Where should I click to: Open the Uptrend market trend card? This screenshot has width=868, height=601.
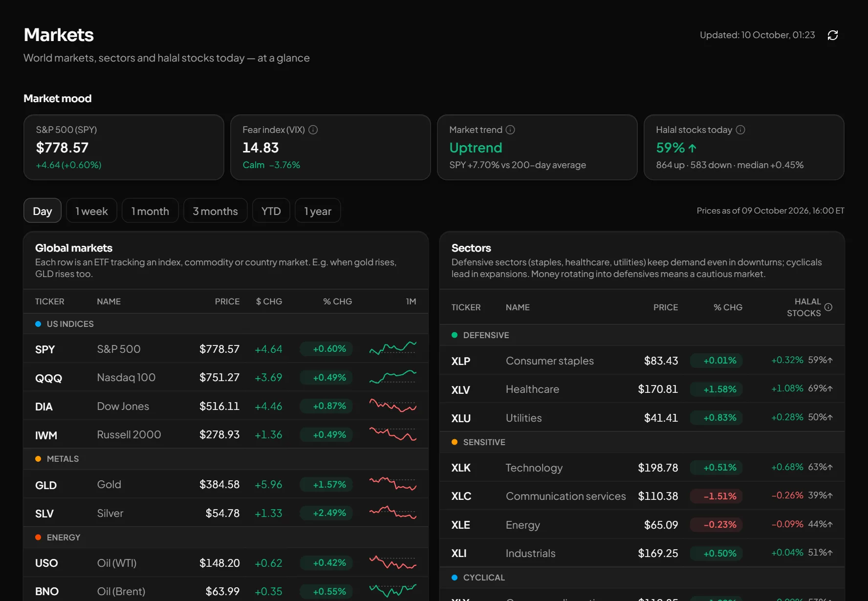[537, 147]
